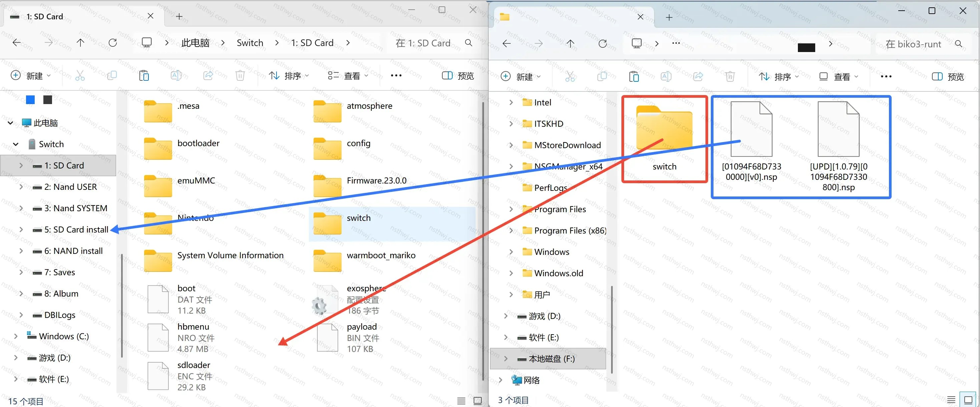
Task: Click the dark square above 此电脑
Action: pyautogui.click(x=48, y=100)
